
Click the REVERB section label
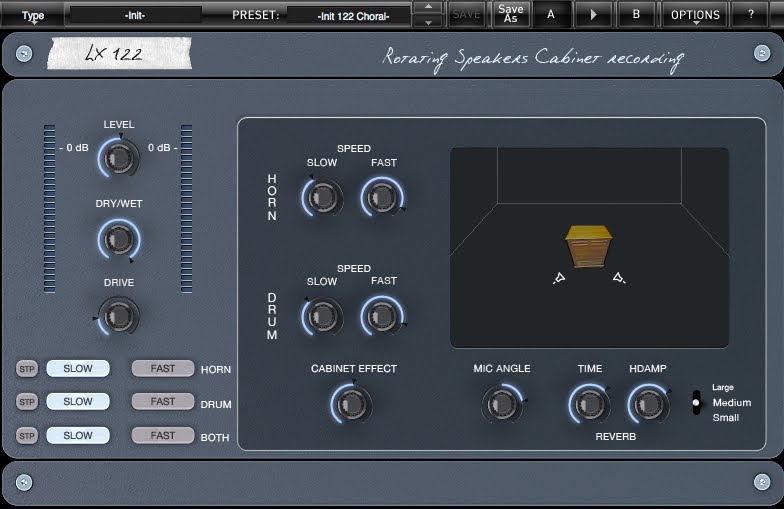[616, 436]
